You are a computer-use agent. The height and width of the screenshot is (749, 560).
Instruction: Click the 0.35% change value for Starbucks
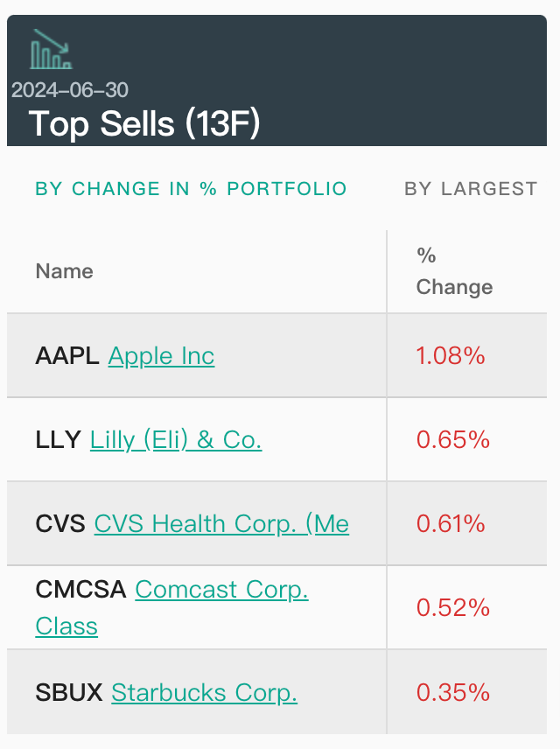point(452,693)
